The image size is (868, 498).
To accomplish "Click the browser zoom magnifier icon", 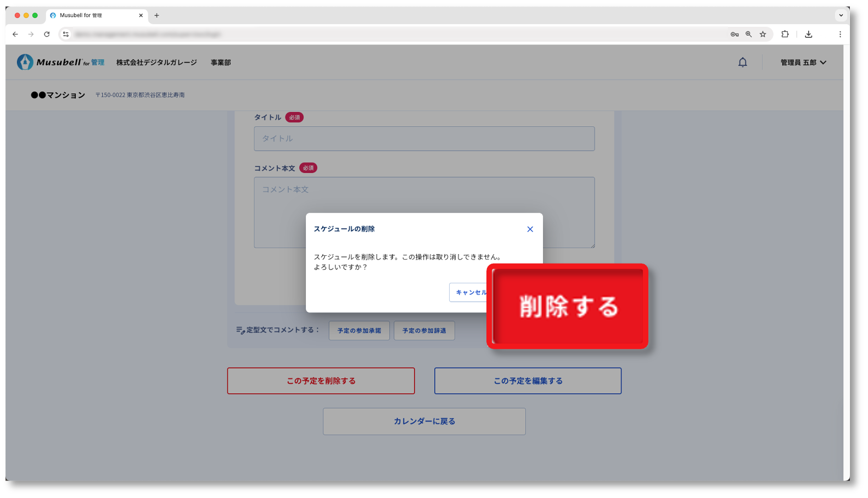I will 748,34.
